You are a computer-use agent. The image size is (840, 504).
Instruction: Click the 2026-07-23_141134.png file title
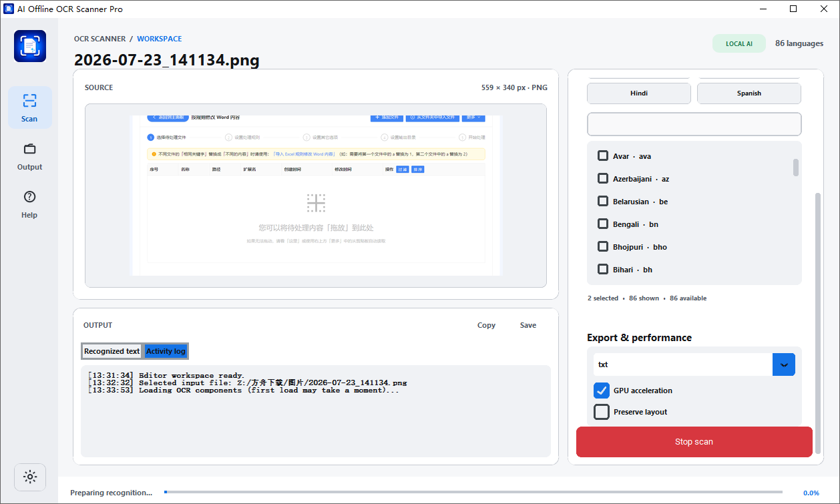click(x=167, y=60)
